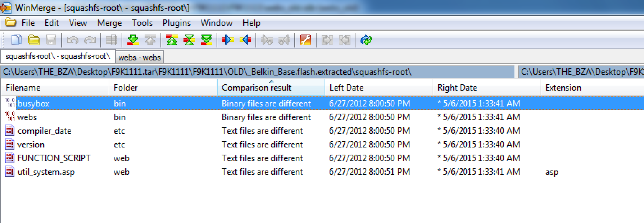
Task: Click the Current Difference icon
Action: [x=189, y=40]
